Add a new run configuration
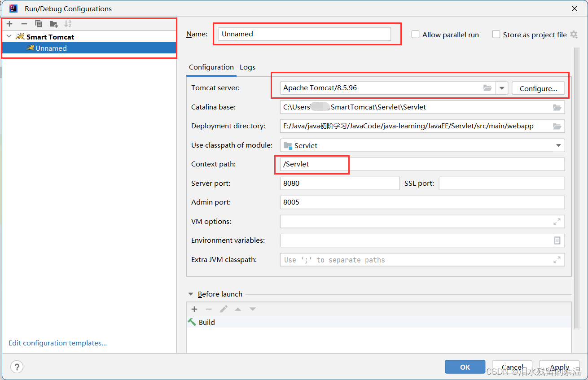Viewport: 588px width, 380px height. pyautogui.click(x=9, y=24)
